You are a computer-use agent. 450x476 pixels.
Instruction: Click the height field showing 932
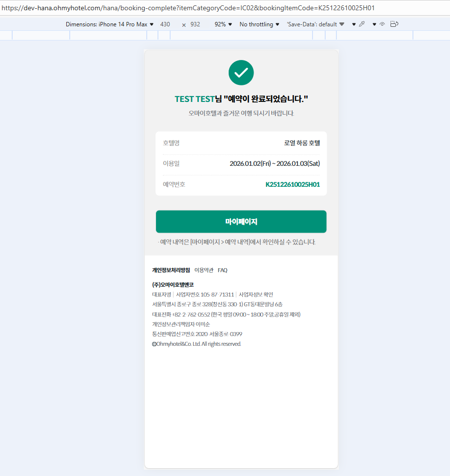(195, 24)
